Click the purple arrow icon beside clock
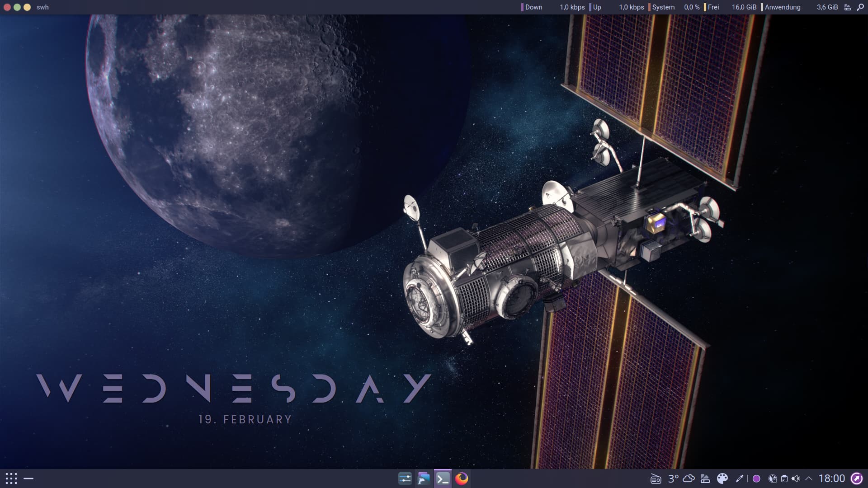 [x=857, y=479]
